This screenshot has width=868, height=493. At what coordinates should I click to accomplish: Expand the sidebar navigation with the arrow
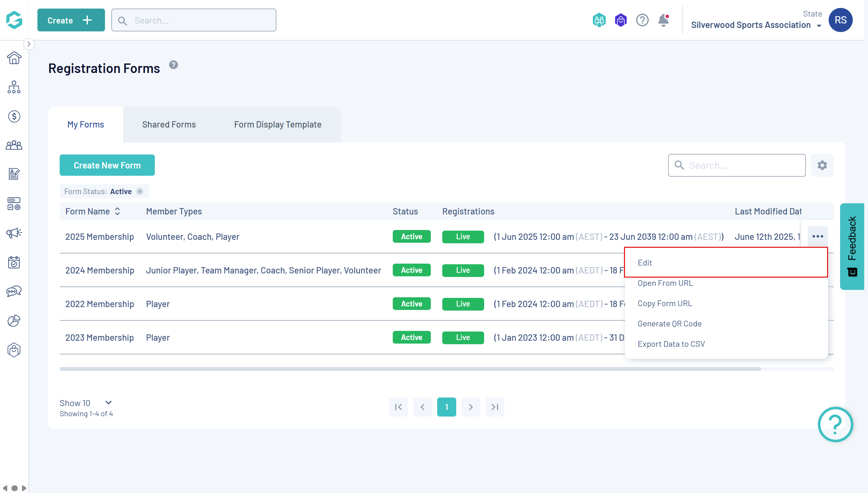coord(29,44)
